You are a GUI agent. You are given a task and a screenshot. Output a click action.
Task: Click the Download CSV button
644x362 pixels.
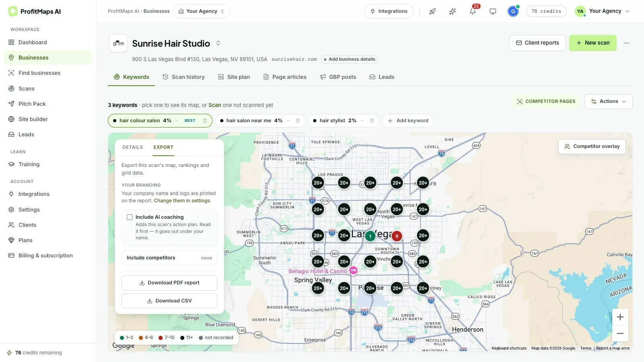coord(169,301)
